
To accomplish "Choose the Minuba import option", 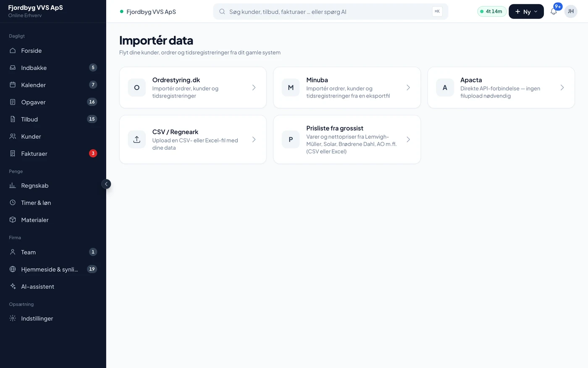I will coord(347,87).
